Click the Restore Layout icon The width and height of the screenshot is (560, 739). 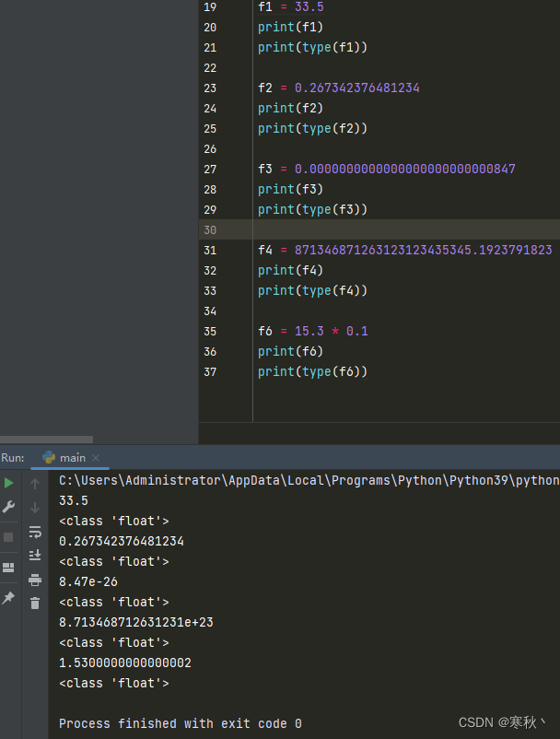8,568
